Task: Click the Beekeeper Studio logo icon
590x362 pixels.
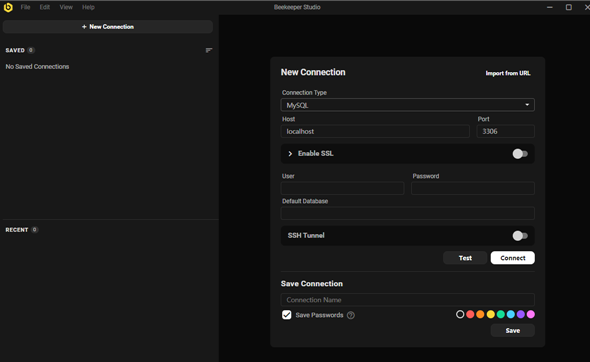Action: click(8, 7)
